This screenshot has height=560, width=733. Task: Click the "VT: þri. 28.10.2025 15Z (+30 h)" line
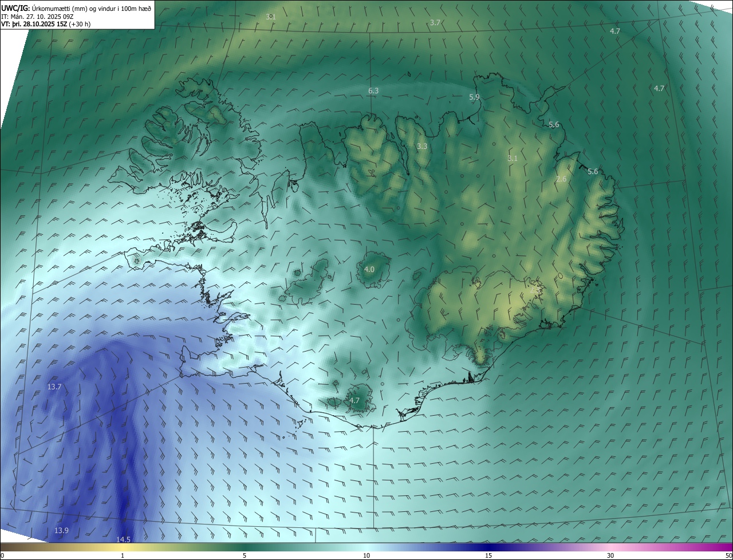[x=46, y=24]
